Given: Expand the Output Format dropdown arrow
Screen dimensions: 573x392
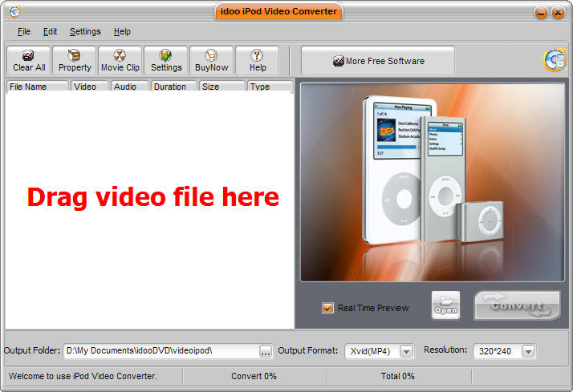Looking at the screenshot, I should [406, 351].
